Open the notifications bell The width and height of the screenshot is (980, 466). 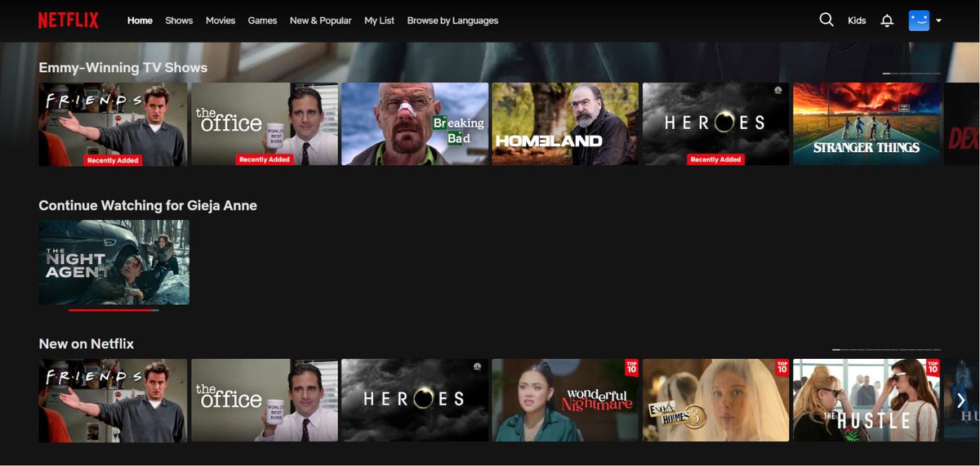[887, 20]
